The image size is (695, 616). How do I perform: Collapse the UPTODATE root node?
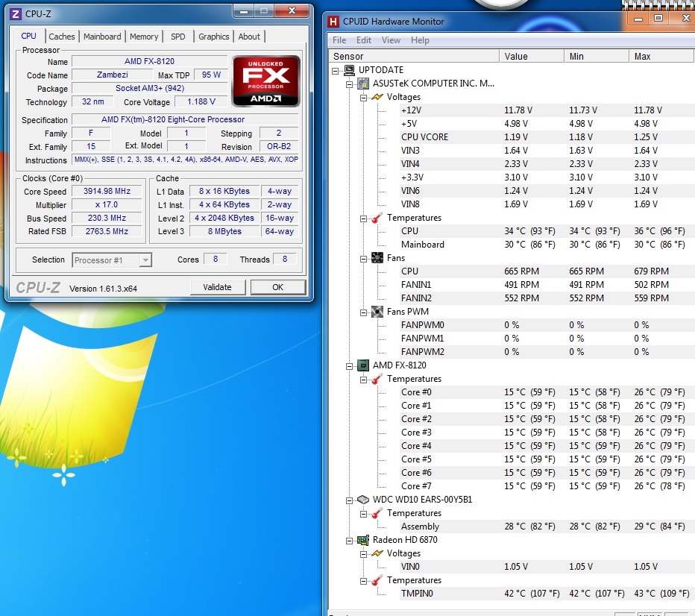pos(336,70)
